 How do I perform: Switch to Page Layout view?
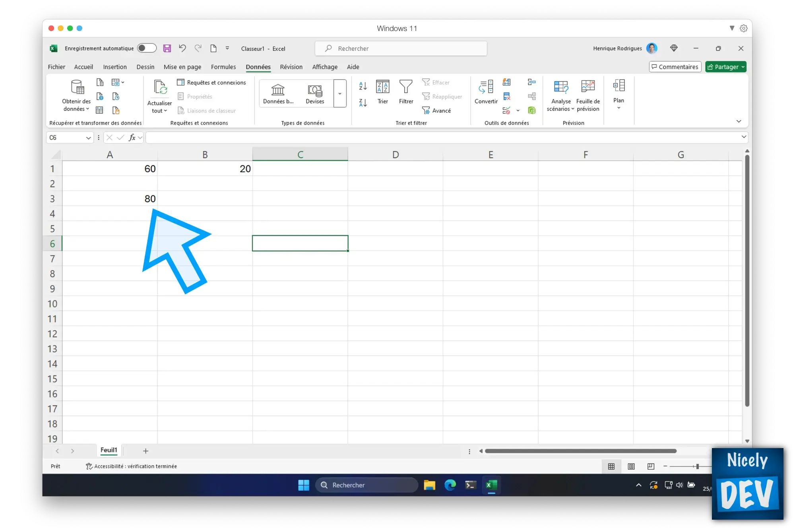pyautogui.click(x=631, y=466)
